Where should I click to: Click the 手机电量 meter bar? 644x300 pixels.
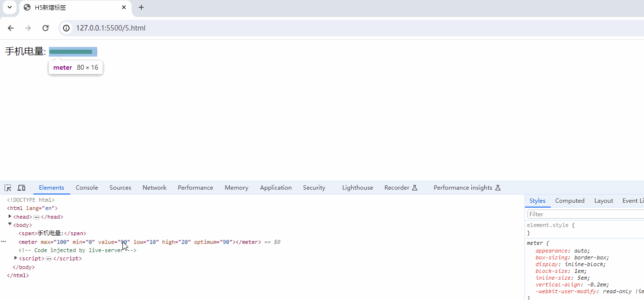coord(73,51)
